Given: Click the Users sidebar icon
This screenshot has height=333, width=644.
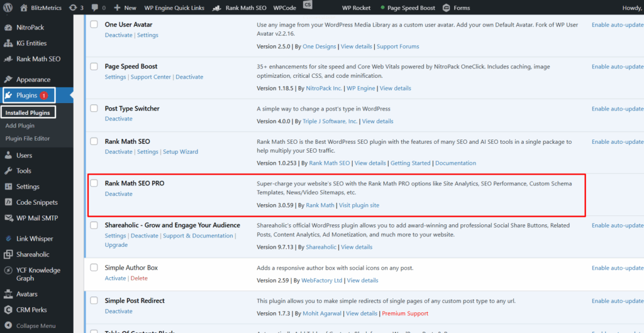Looking at the screenshot, I should tap(8, 155).
